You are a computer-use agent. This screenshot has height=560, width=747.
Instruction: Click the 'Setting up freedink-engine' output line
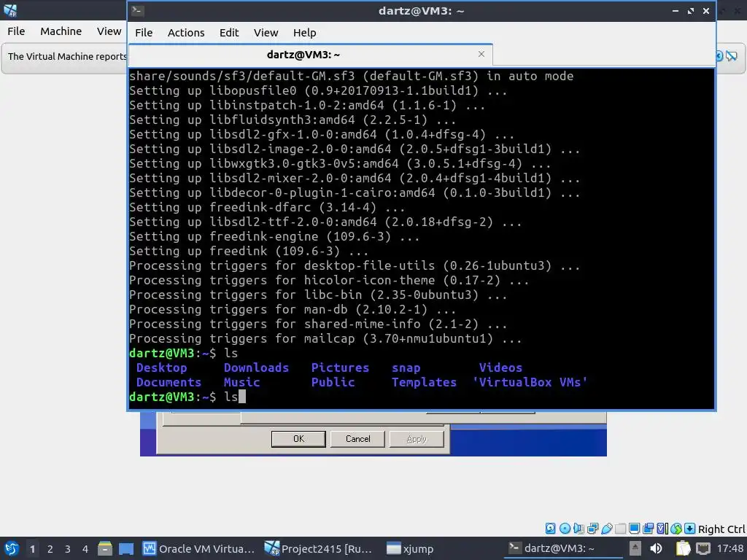click(274, 237)
